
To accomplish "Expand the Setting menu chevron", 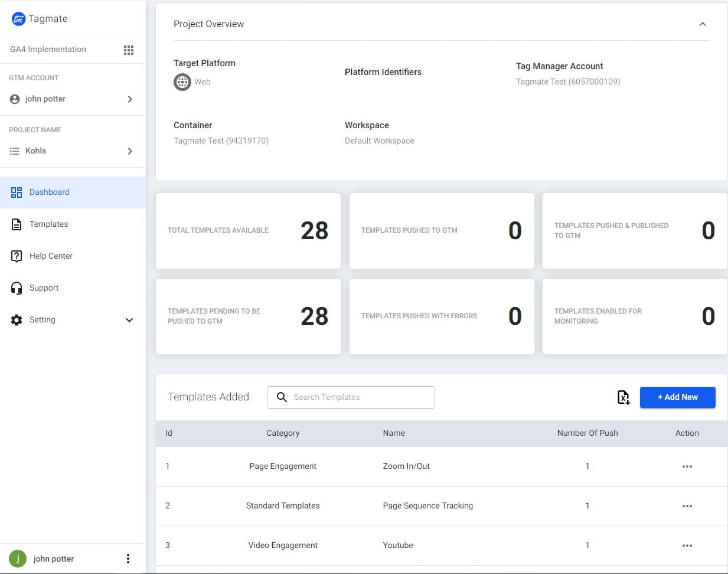I will 129,320.
